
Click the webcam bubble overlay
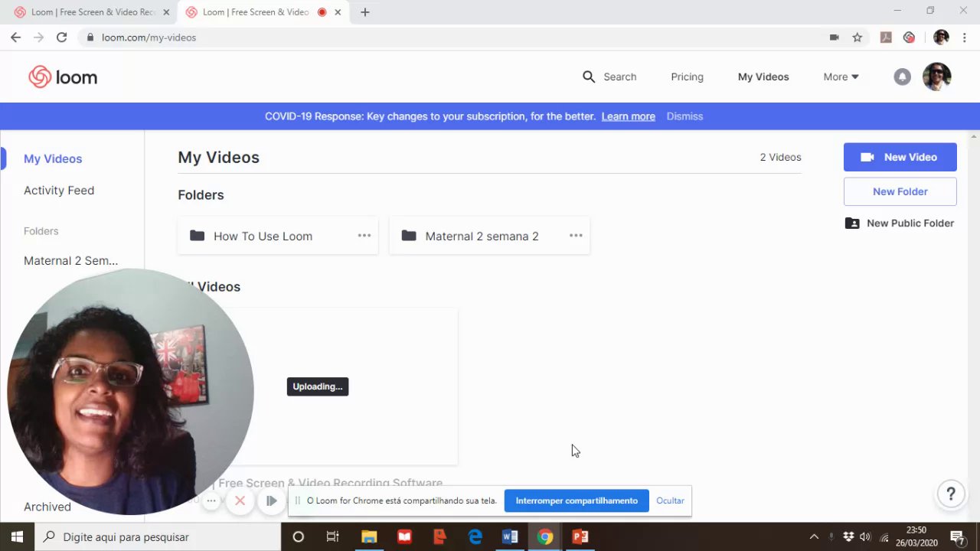[x=130, y=392]
